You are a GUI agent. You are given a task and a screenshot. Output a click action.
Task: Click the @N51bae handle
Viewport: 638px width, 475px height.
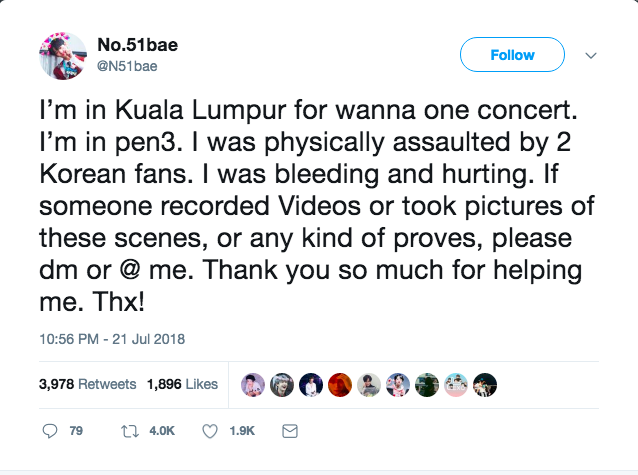point(129,65)
